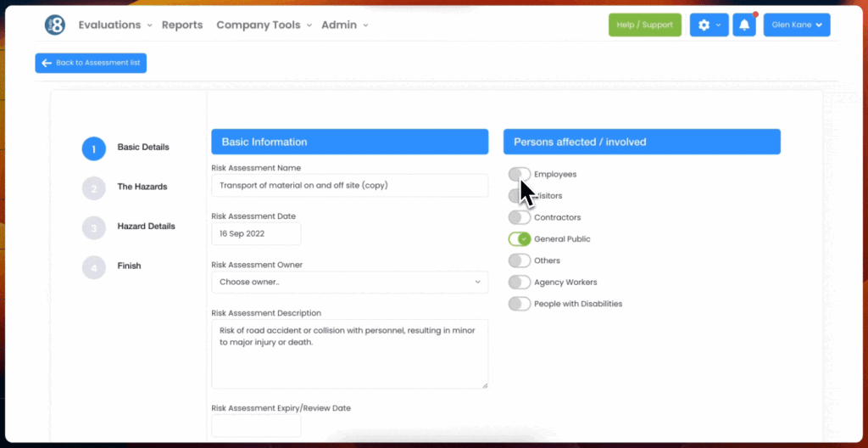Click the Help / Support button
The width and height of the screenshot is (868, 448).
pos(645,25)
